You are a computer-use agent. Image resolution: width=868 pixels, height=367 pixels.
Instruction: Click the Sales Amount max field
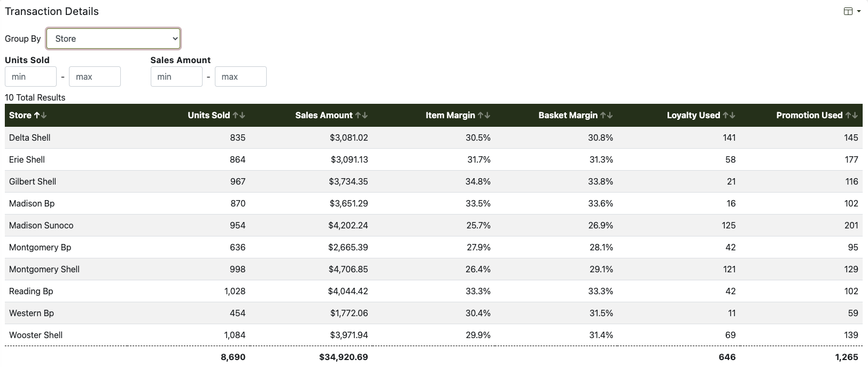tap(241, 77)
